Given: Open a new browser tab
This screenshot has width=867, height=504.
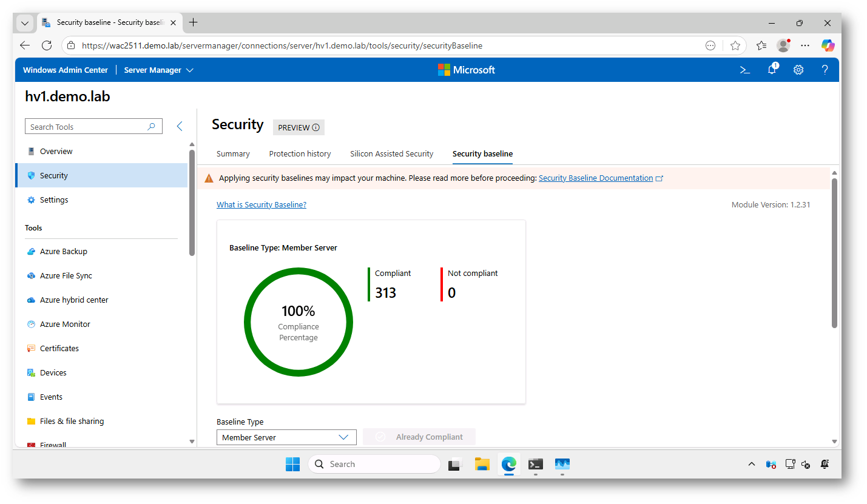Looking at the screenshot, I should coord(194,22).
